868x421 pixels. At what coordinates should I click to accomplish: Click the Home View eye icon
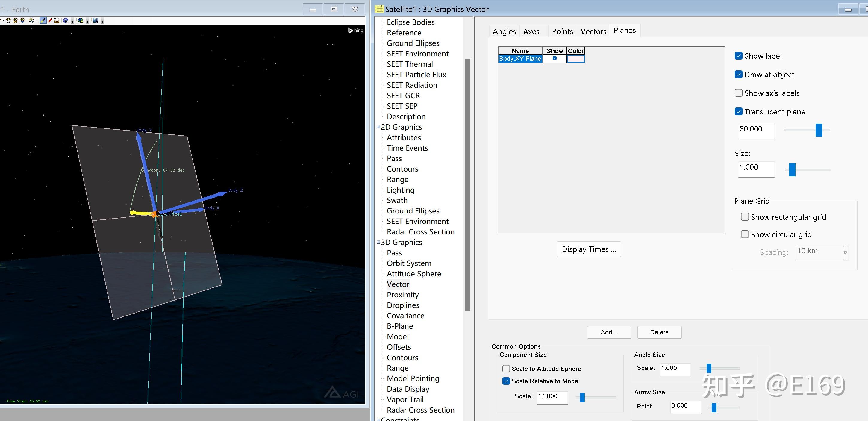pyautogui.click(x=9, y=21)
